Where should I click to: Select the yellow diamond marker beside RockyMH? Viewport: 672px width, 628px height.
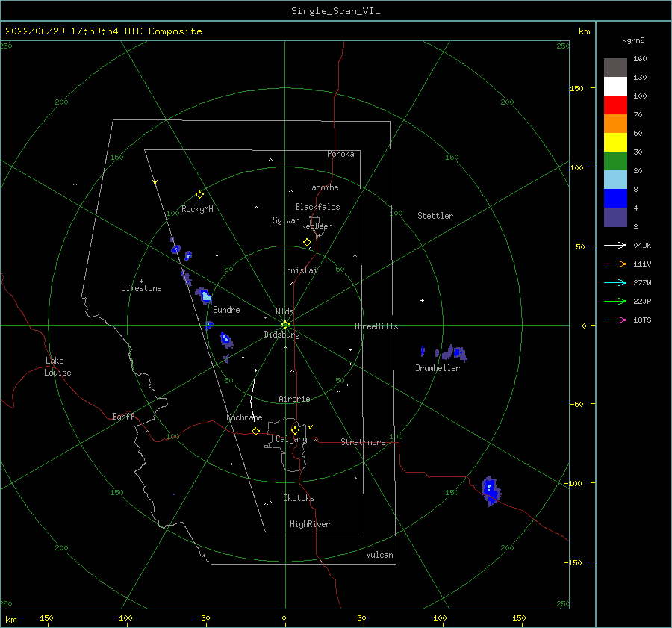(199, 195)
